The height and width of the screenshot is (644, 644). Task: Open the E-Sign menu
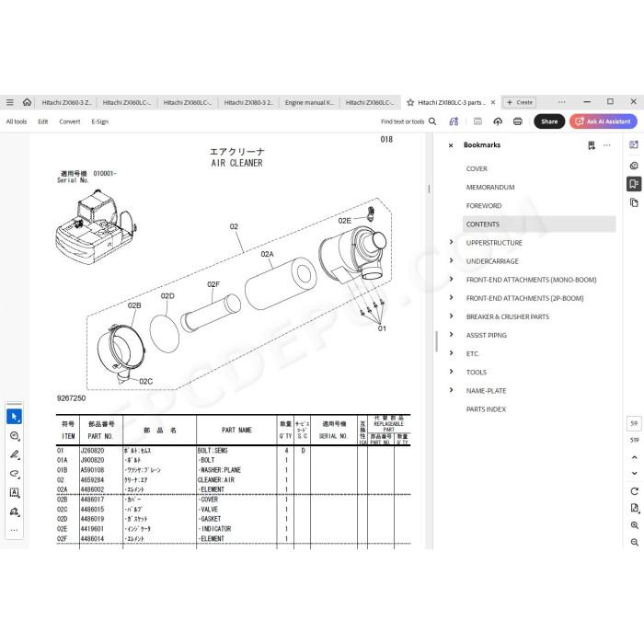[x=99, y=121]
